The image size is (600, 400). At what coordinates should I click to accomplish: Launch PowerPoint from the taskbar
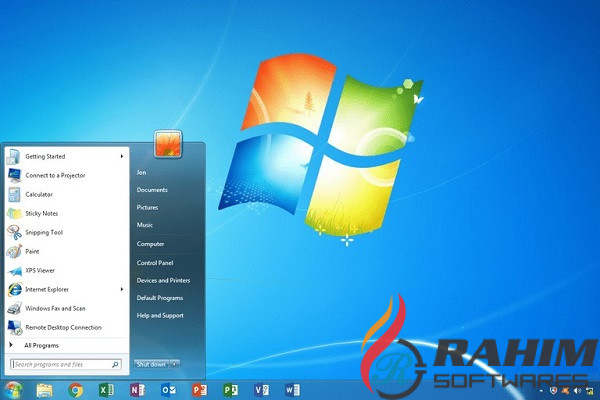(x=199, y=389)
